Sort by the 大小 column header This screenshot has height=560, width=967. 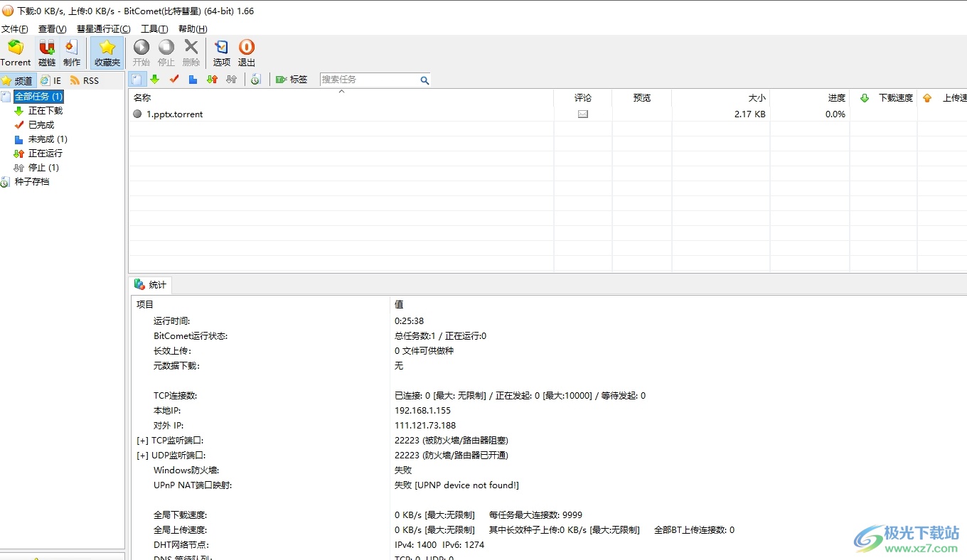click(721, 98)
